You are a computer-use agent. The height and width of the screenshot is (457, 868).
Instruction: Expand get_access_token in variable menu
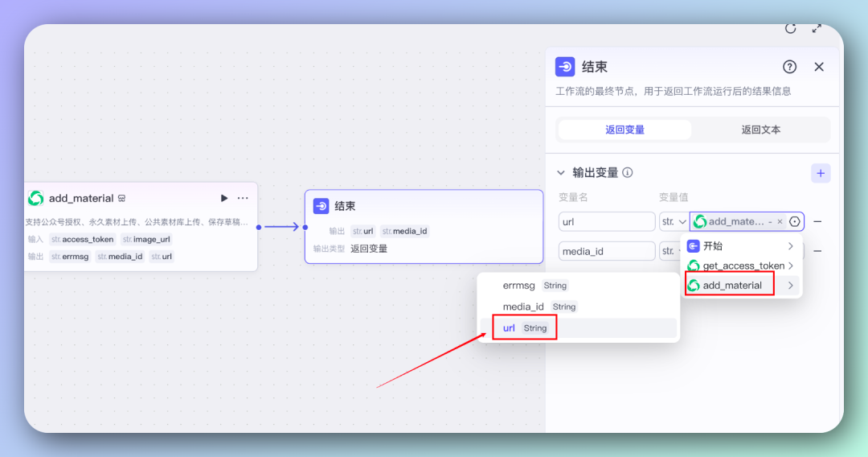click(x=741, y=266)
